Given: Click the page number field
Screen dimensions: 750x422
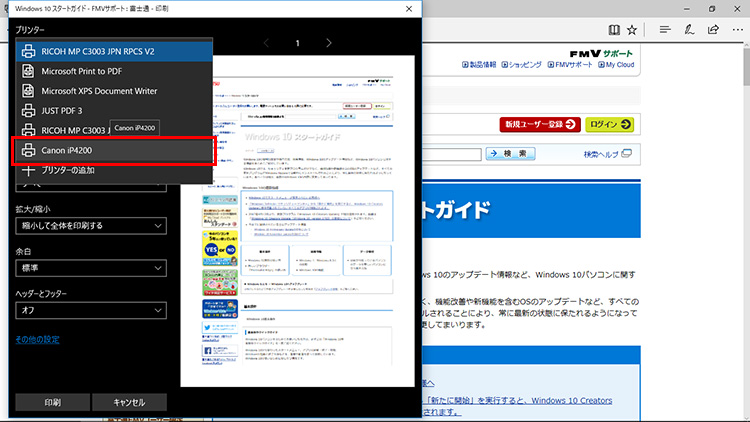Looking at the screenshot, I should [298, 44].
